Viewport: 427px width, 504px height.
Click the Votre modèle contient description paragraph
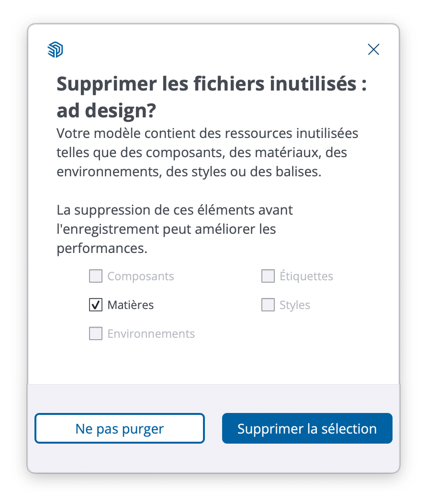[208, 152]
